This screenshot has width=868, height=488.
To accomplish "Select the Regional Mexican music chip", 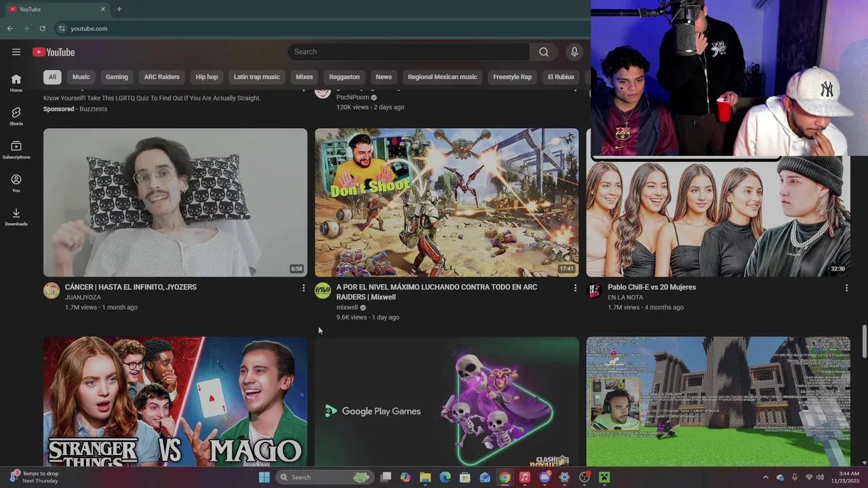I will [x=443, y=77].
